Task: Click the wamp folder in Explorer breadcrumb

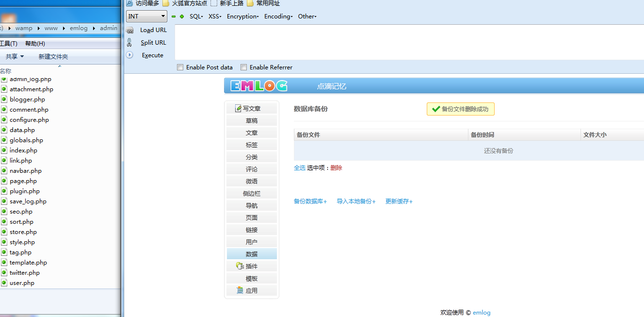Action: (x=24, y=28)
